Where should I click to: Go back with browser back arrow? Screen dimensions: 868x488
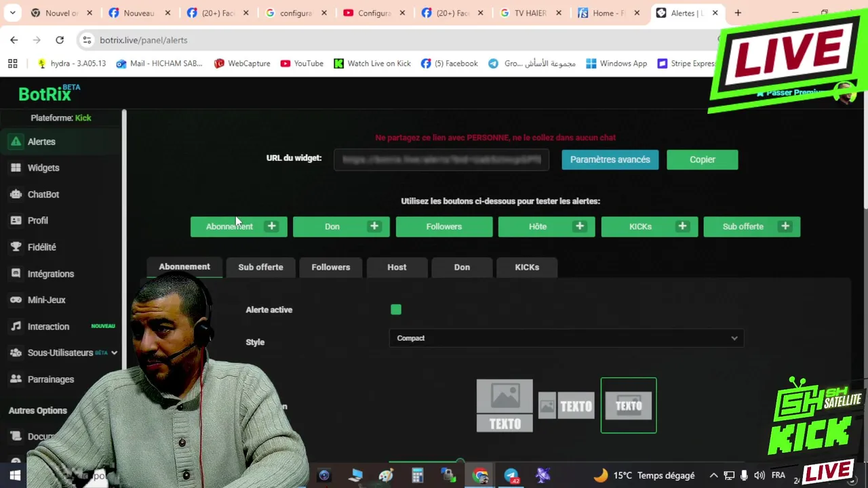click(x=14, y=40)
